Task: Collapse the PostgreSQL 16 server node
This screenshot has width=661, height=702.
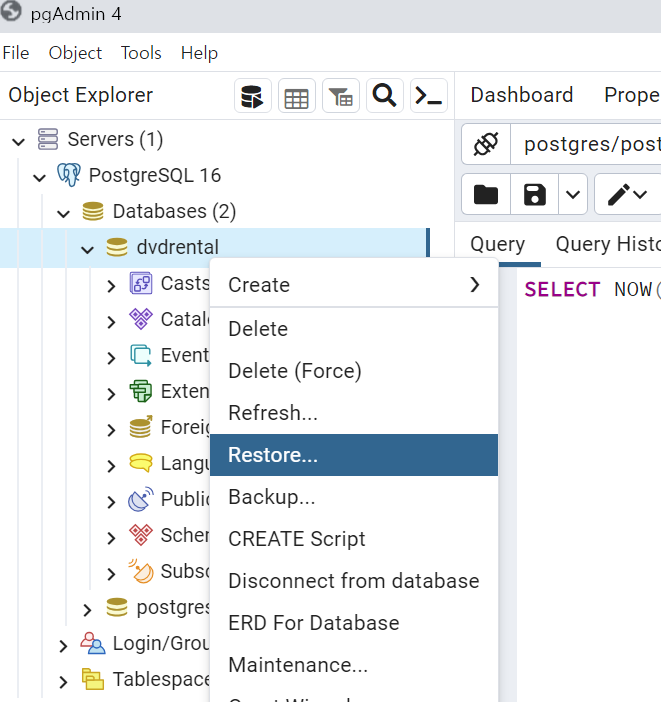Action: (39, 178)
